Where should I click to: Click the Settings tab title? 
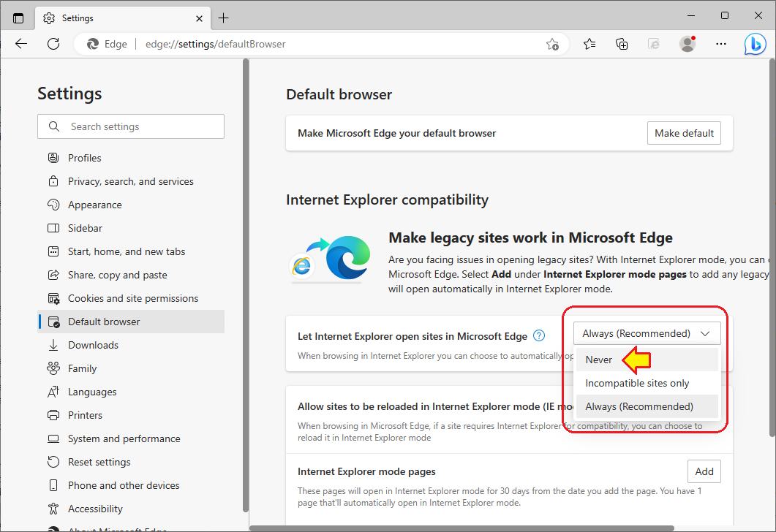pyautogui.click(x=78, y=18)
